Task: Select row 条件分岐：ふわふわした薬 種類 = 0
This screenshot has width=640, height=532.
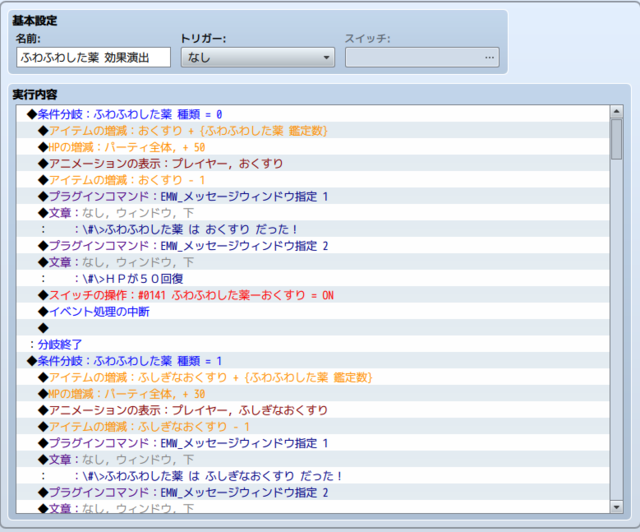Action: pyautogui.click(x=313, y=114)
